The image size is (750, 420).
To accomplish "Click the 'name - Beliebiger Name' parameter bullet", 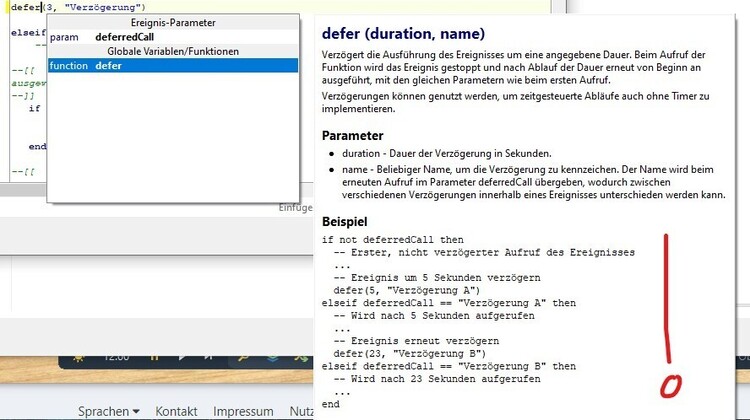I will click(533, 182).
